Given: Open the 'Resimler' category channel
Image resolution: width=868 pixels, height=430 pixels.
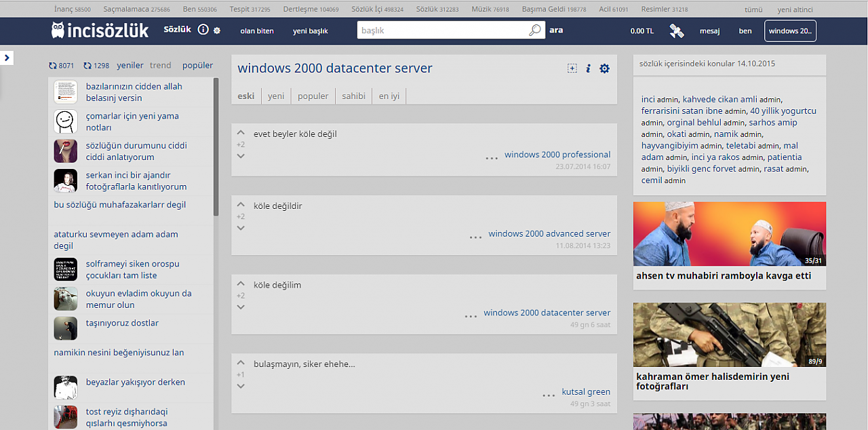Looking at the screenshot, I should [665, 9].
